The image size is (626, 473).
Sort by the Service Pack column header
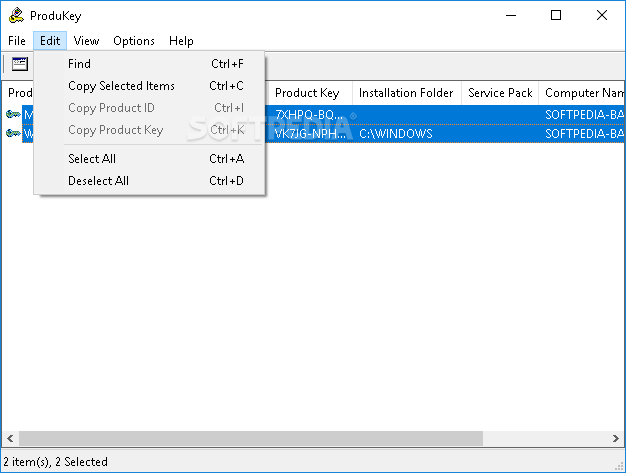(500, 93)
